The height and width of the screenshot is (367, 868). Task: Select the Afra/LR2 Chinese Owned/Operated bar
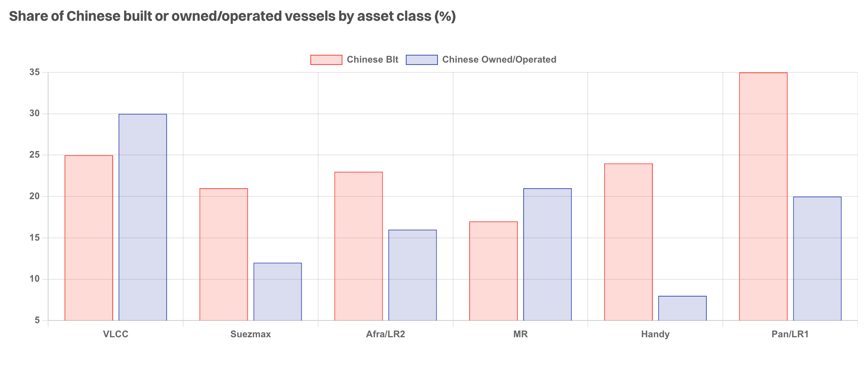point(412,275)
